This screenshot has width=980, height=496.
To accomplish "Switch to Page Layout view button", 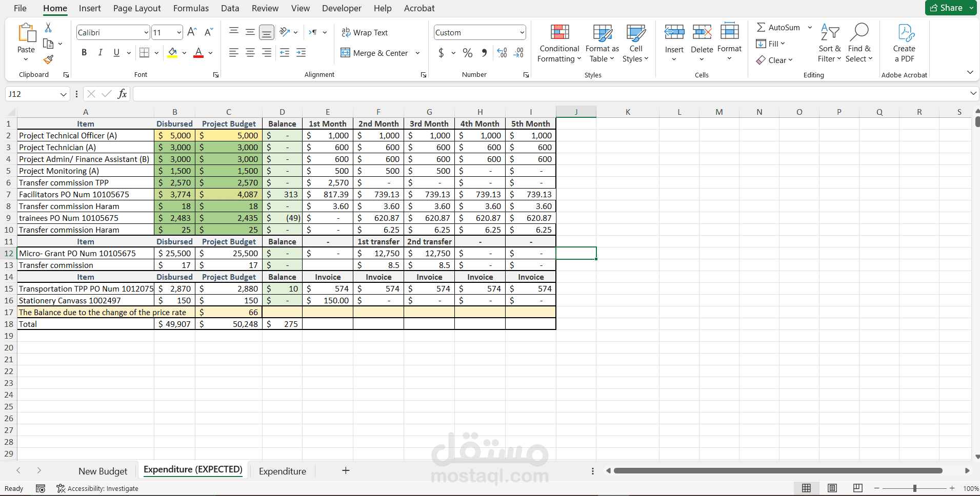I will point(832,488).
